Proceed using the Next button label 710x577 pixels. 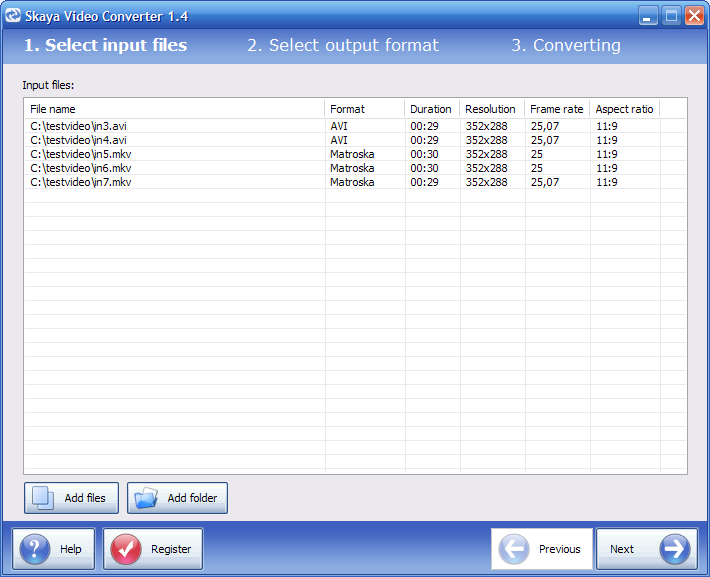[x=621, y=549]
